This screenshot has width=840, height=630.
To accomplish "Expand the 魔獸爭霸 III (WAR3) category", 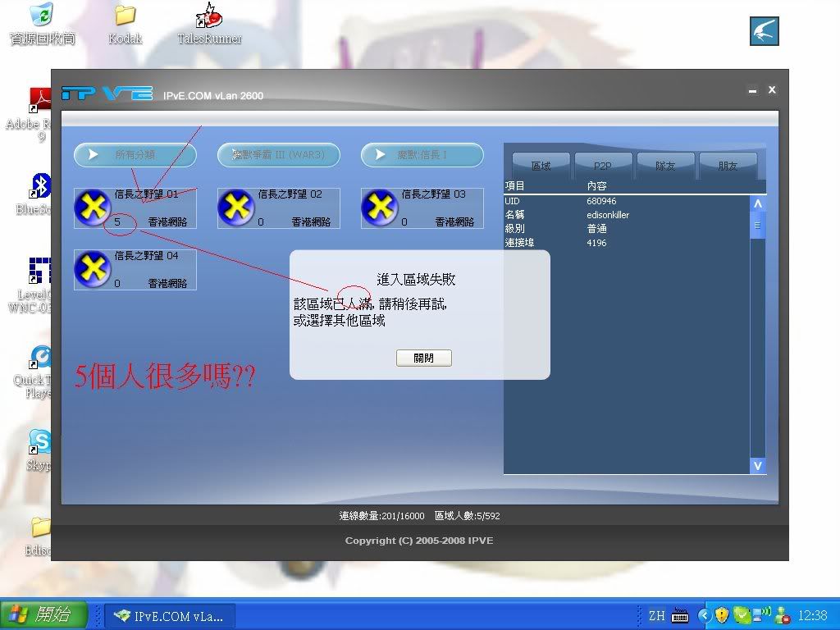I will coord(279,155).
